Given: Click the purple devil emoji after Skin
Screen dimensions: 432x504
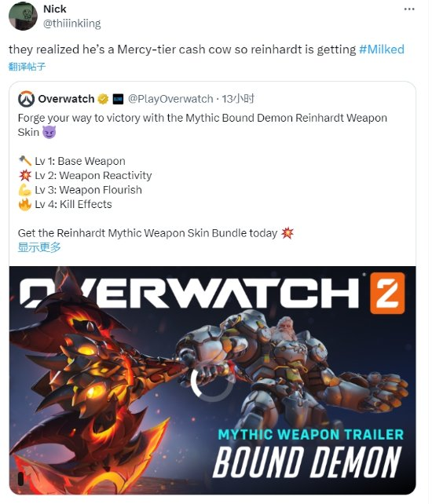Looking at the screenshot, I should pyautogui.click(x=49, y=132).
